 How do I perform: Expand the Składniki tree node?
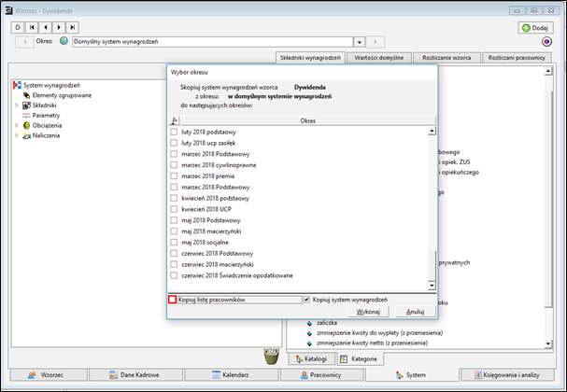(16, 105)
